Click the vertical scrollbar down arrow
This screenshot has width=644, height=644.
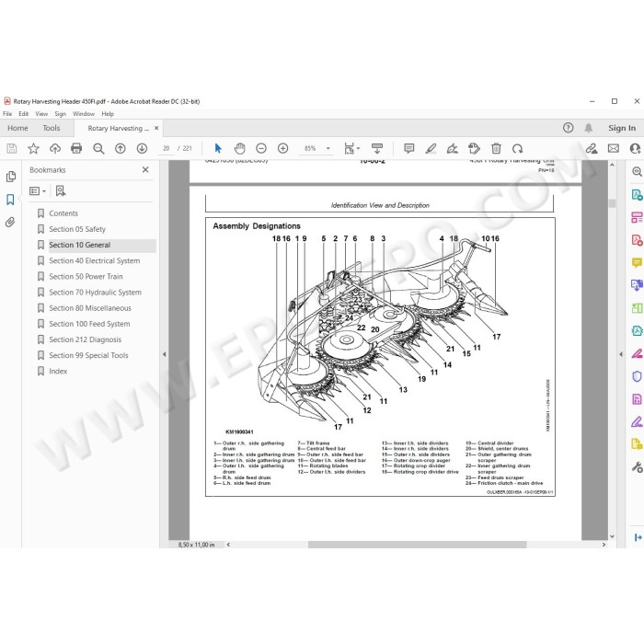pyautogui.click(x=612, y=536)
